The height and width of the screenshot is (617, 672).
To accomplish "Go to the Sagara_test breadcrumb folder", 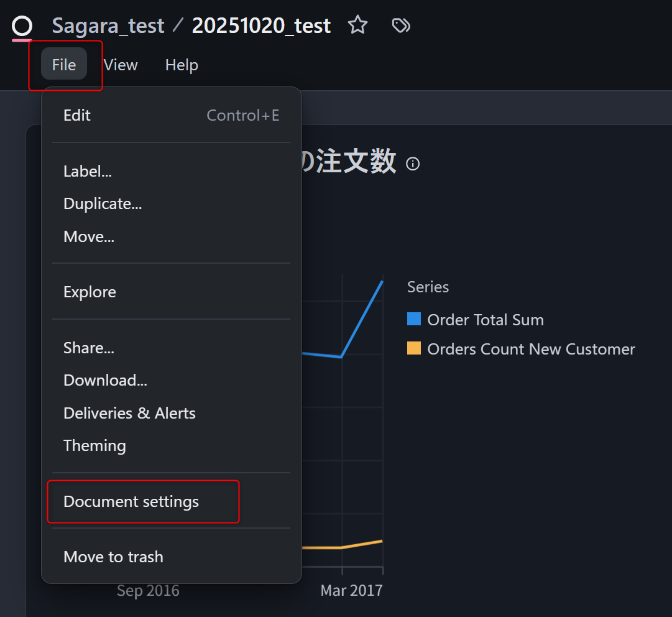I will point(108,26).
